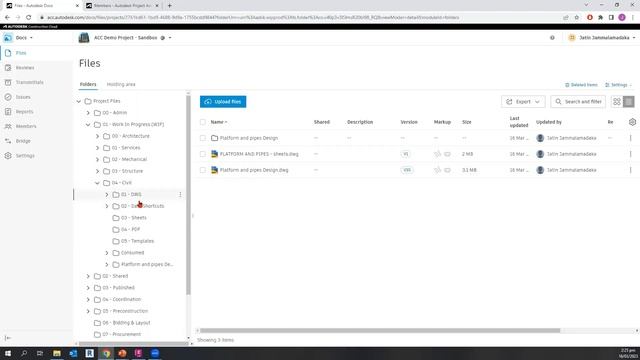Open the Members section
The image size is (640, 360).
pyautogui.click(x=26, y=126)
